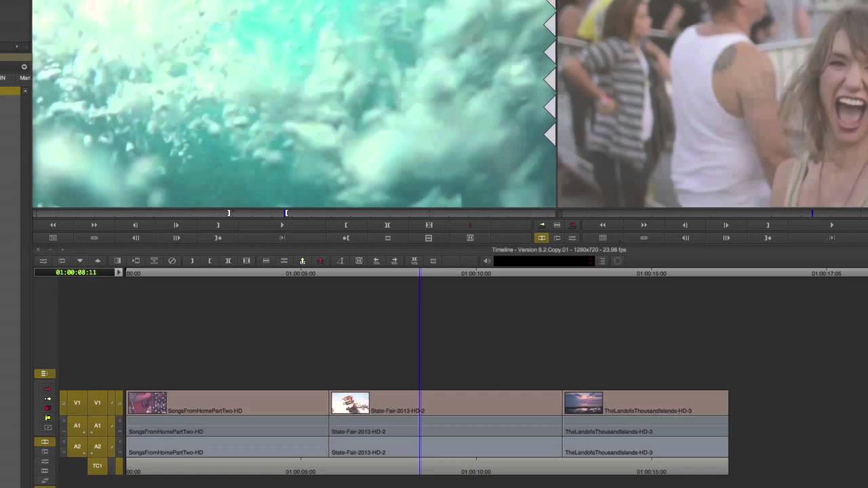Toggle the A1 source track selector

tap(77, 426)
